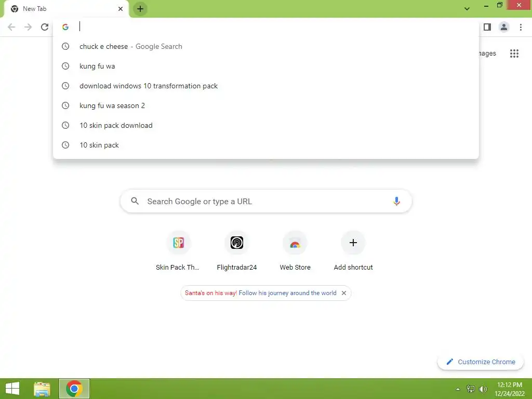Select the chuck e cheese suggestion
The width and height of the screenshot is (532, 399).
pyautogui.click(x=265, y=46)
